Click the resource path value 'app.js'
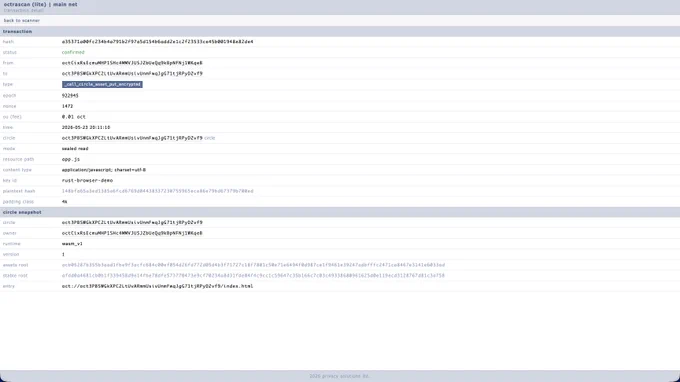The height and width of the screenshot is (382, 680). click(x=71, y=159)
